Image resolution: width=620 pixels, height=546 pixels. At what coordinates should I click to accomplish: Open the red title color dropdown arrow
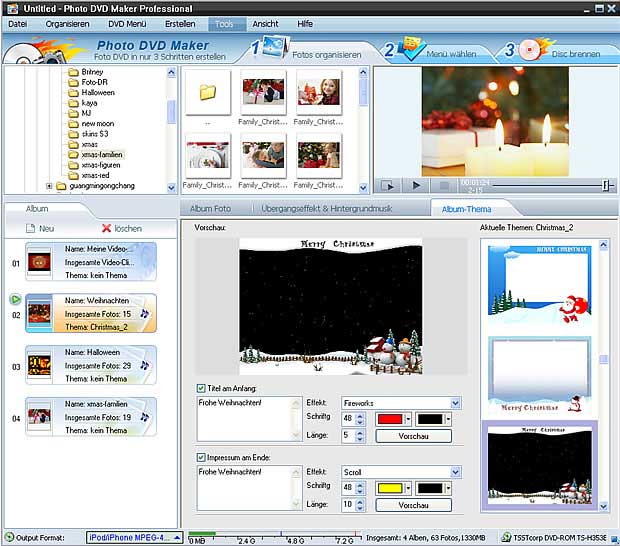[x=408, y=419]
